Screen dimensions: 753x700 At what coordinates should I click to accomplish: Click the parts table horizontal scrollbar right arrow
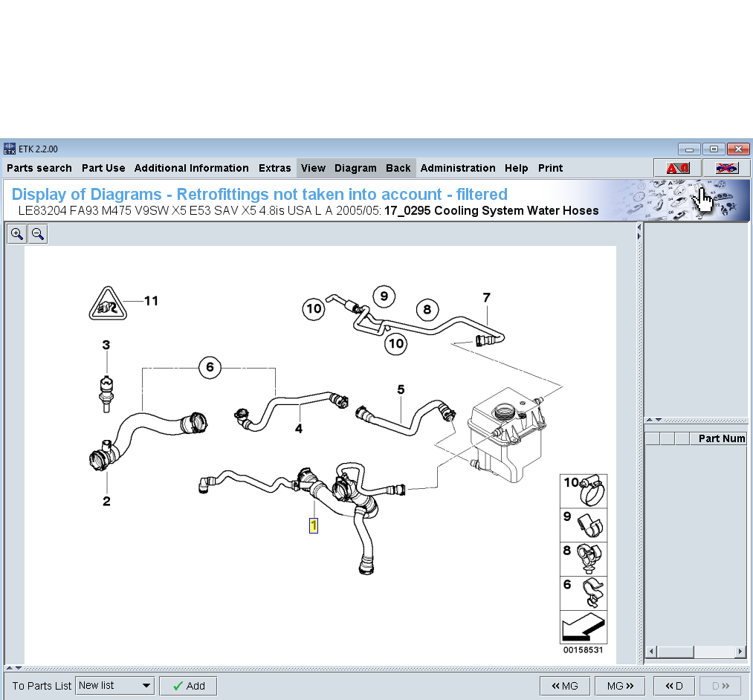click(x=740, y=652)
